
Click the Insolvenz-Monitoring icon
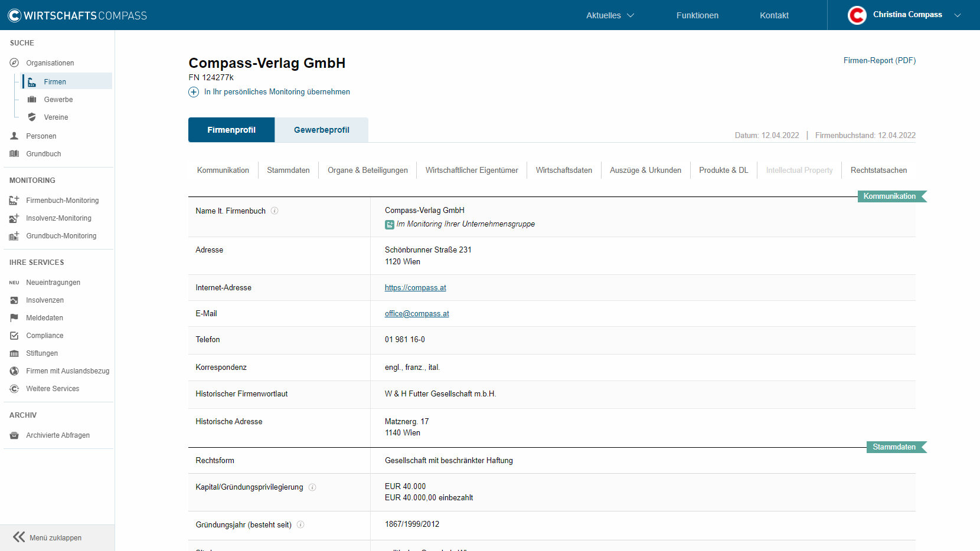[14, 218]
